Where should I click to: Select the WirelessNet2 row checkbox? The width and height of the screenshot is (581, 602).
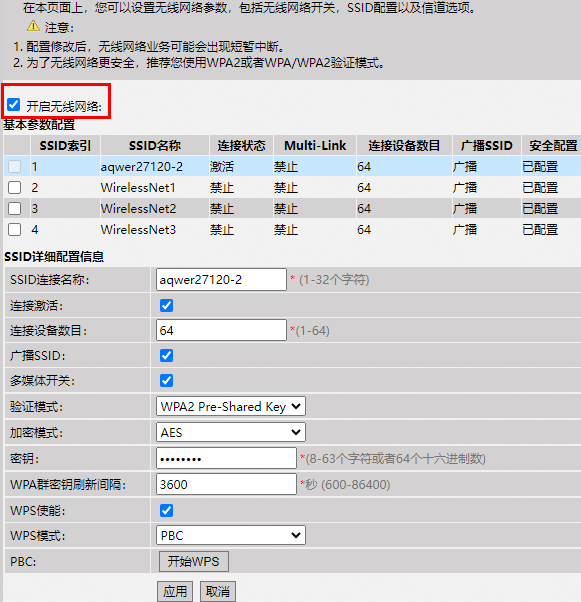pyautogui.click(x=15, y=208)
